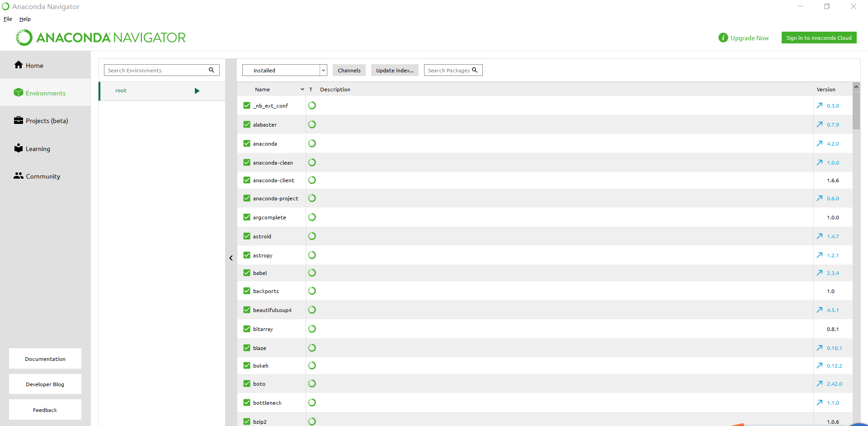
Task: Click the Community people icon
Action: tap(19, 175)
